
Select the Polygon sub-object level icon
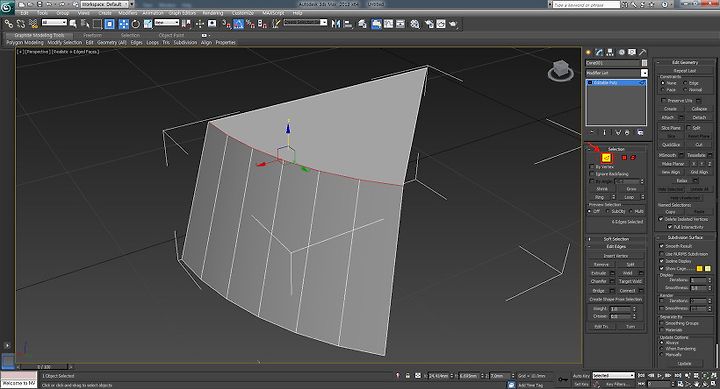pos(624,158)
